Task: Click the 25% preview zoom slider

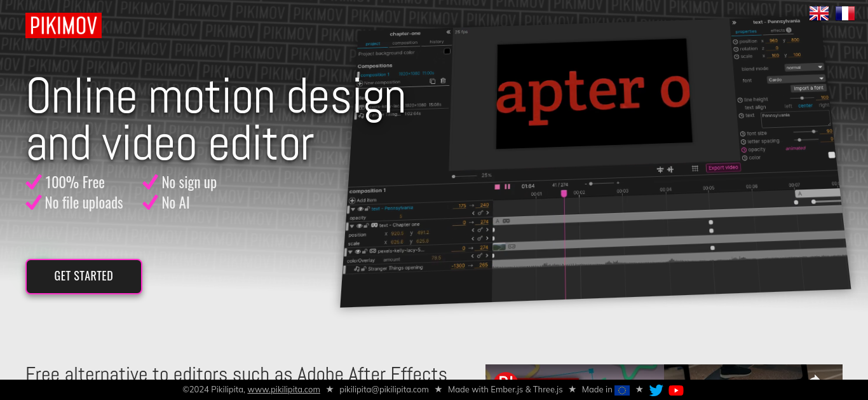Action: 464,176
